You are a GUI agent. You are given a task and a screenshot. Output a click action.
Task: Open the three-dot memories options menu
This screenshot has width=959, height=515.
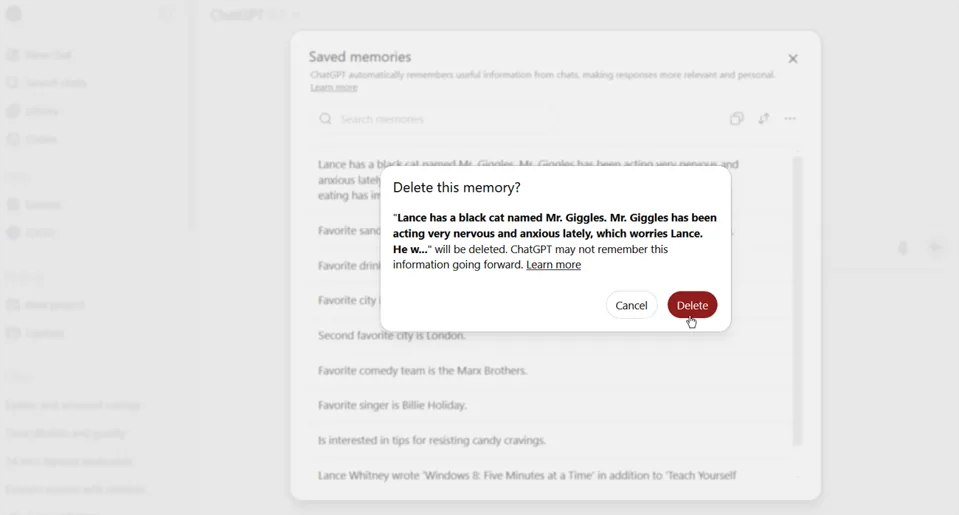(x=791, y=119)
